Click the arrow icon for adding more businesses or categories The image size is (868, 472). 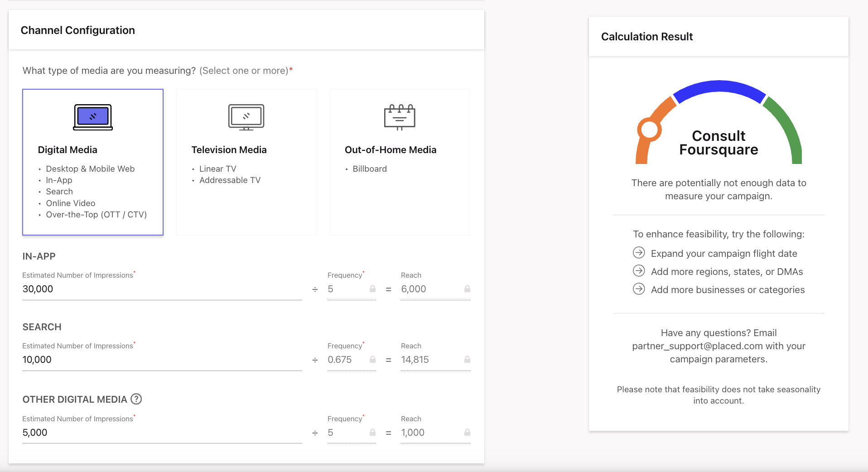pos(639,289)
